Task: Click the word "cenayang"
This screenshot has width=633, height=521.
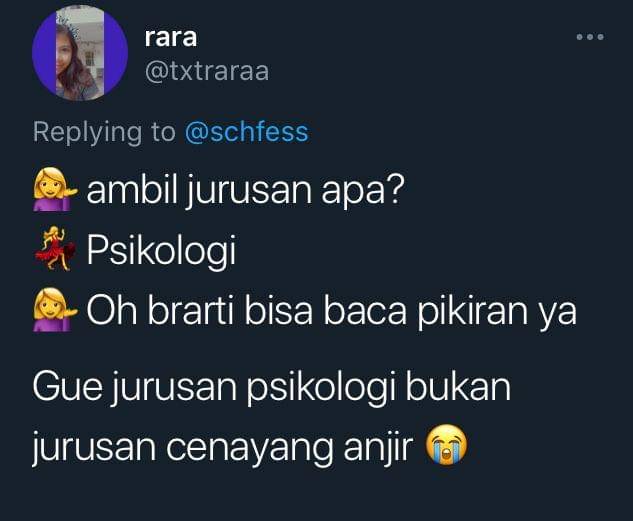Action: [x=249, y=448]
